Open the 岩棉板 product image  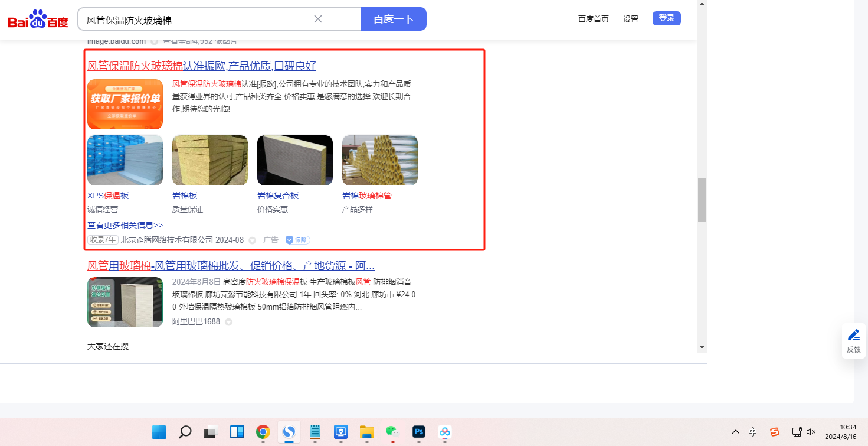[x=210, y=160]
